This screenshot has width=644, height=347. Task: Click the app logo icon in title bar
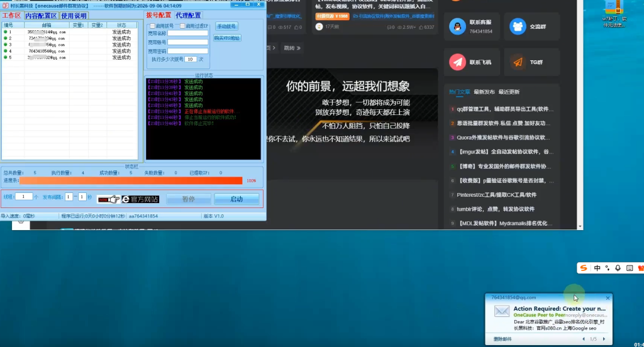[x=6, y=6]
